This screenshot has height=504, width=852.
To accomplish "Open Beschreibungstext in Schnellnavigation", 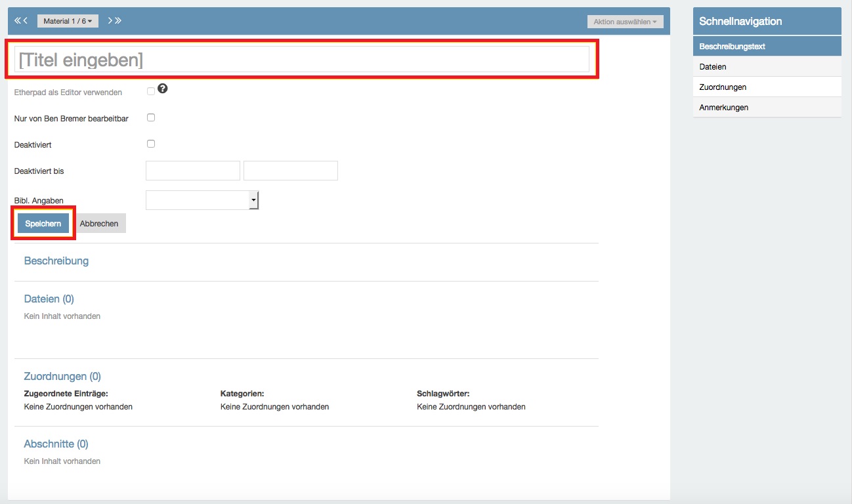I will [767, 47].
